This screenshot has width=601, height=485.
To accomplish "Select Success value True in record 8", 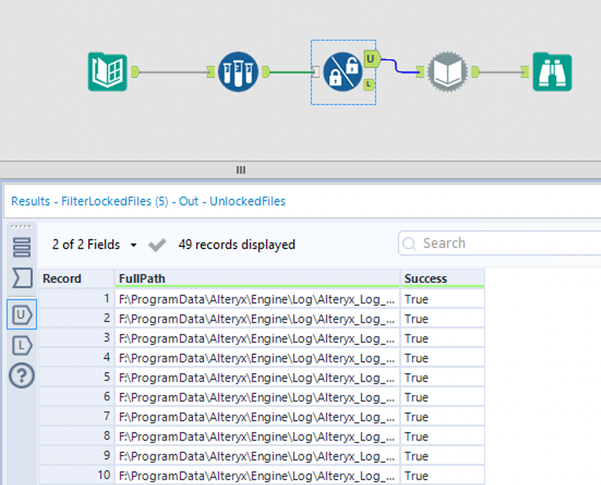I will 443,436.
